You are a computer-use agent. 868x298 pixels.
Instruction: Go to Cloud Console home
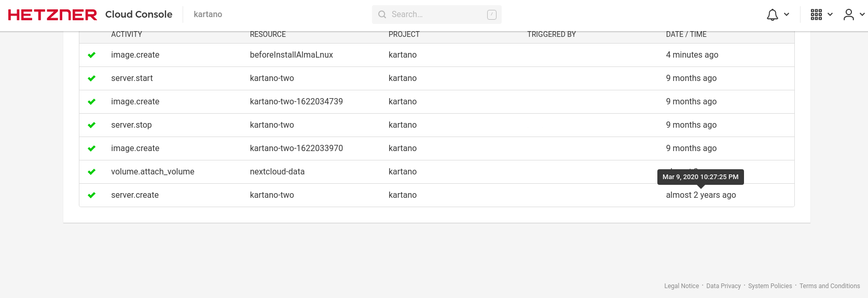(139, 15)
